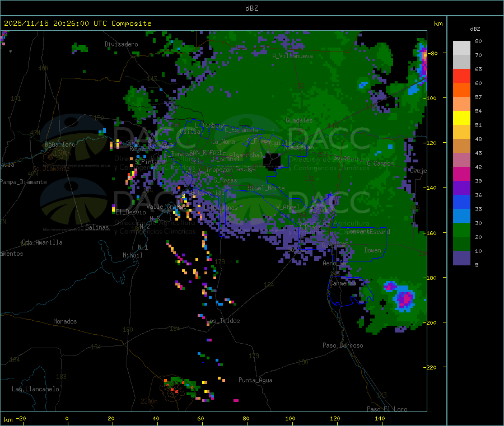The image size is (504, 426).
Task: Select the light gray 70-80 dBZ legend swatch
Action: pos(461,48)
